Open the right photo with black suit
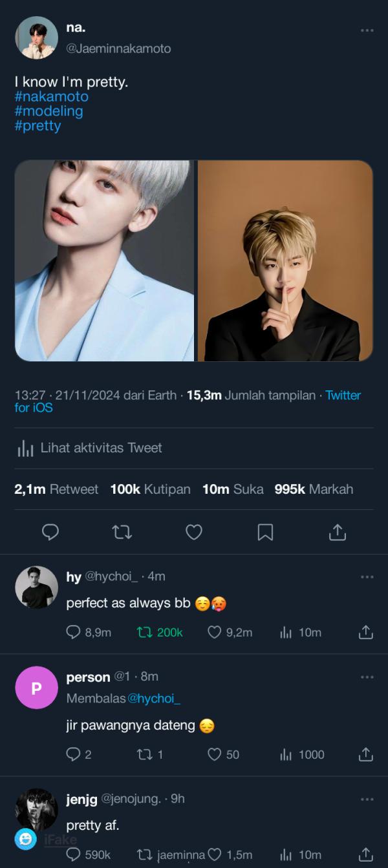Image resolution: width=388 pixels, height=868 pixels. (x=285, y=260)
